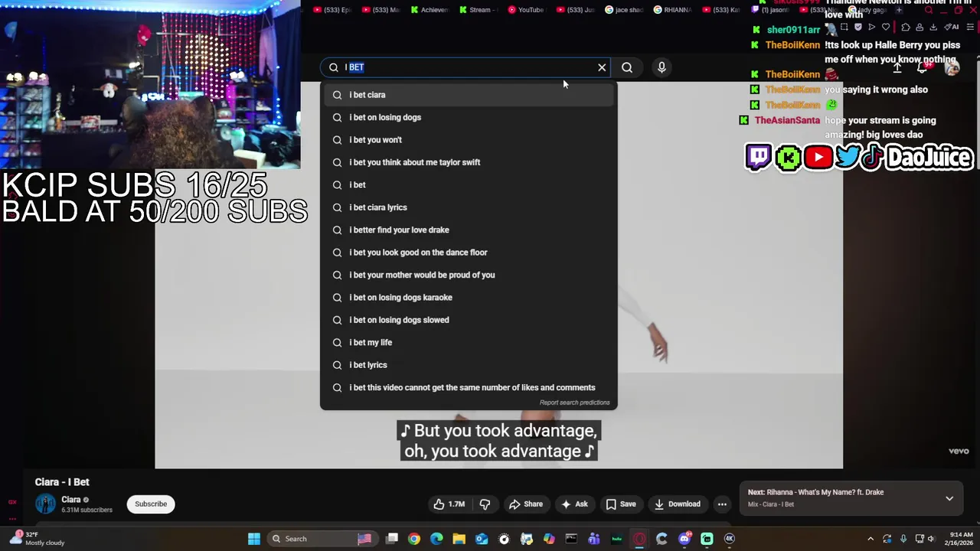Screen dimensions: 980x551
Task: Open the Terminal taskbar icon
Action: (571, 539)
